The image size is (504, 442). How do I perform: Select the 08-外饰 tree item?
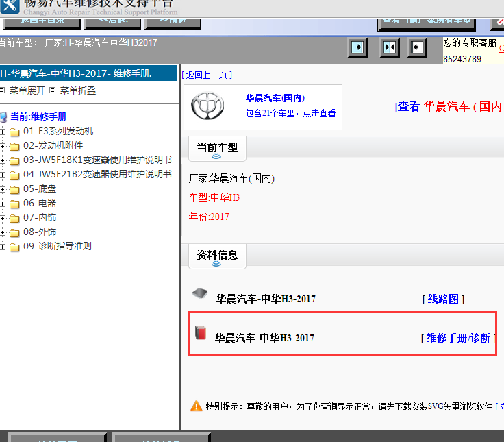(x=40, y=232)
